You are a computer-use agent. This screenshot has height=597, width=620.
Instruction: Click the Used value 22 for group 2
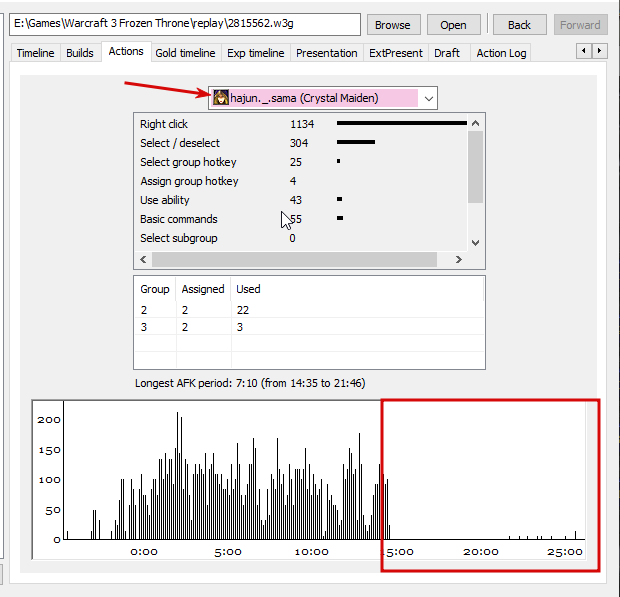coord(243,310)
